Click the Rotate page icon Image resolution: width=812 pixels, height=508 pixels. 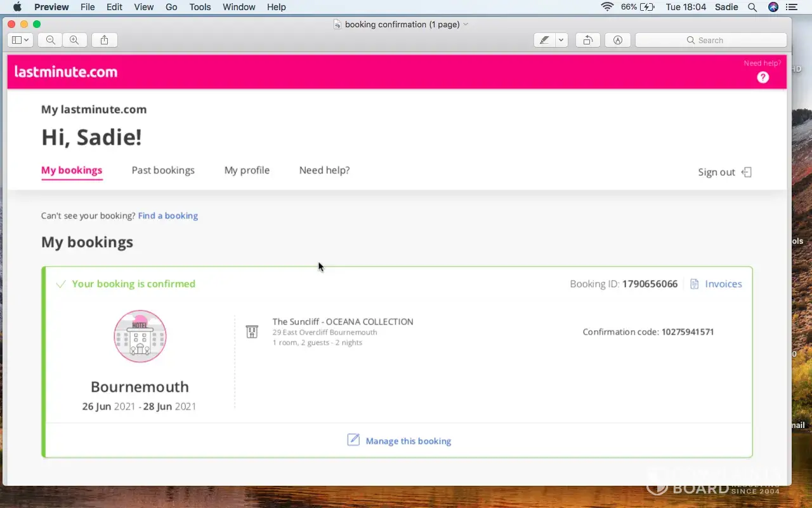point(588,40)
